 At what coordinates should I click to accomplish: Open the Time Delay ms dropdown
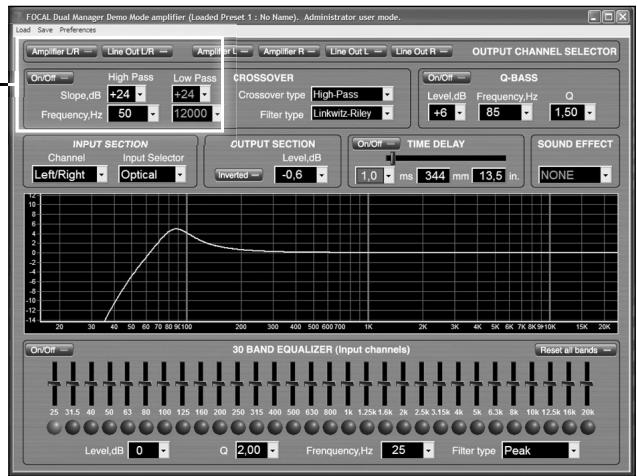389,176
